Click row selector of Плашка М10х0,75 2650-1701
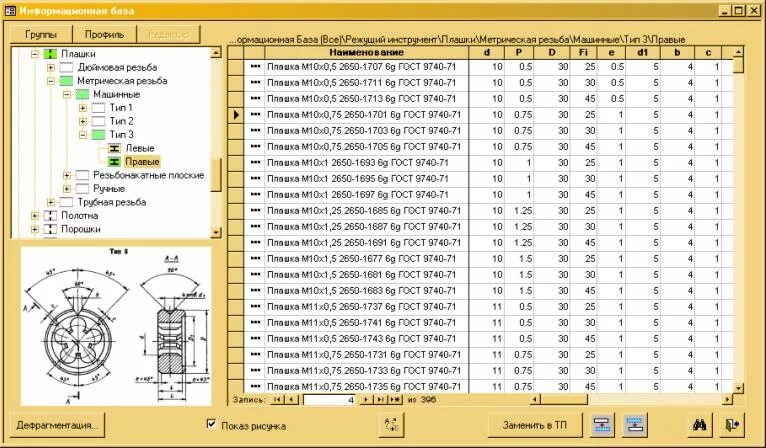Image resolution: width=766 pixels, height=448 pixels. coord(235,115)
